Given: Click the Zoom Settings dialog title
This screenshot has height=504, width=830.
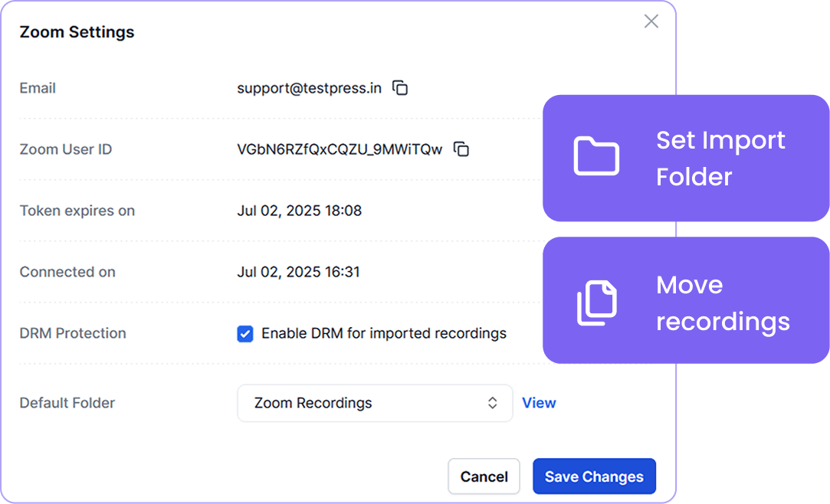Looking at the screenshot, I should 77,32.
